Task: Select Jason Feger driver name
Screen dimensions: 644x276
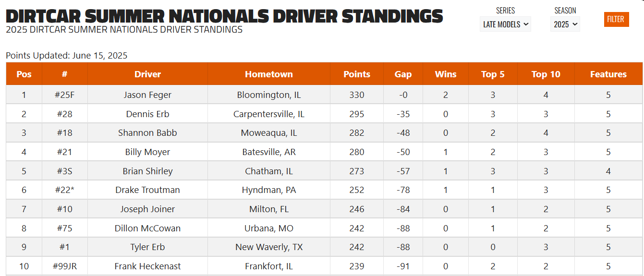Action: tap(147, 95)
